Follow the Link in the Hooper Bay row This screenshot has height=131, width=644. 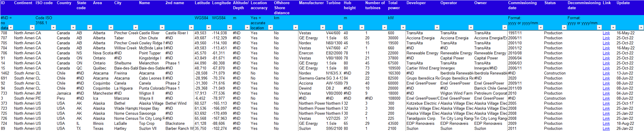606,108
